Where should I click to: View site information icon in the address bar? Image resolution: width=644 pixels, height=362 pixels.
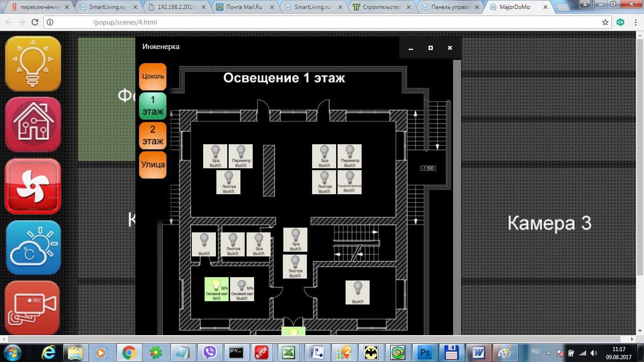pyautogui.click(x=50, y=22)
